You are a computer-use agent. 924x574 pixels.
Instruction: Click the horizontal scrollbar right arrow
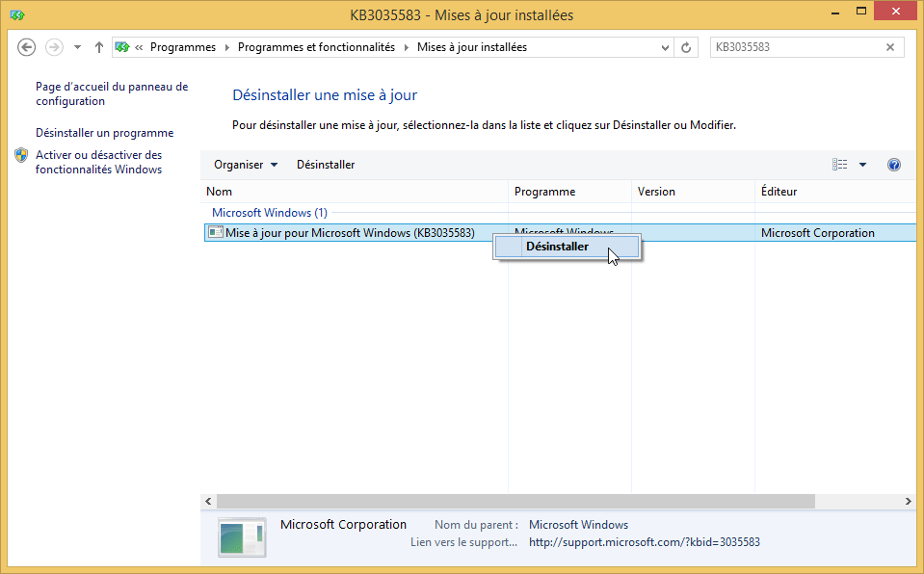pos(908,502)
